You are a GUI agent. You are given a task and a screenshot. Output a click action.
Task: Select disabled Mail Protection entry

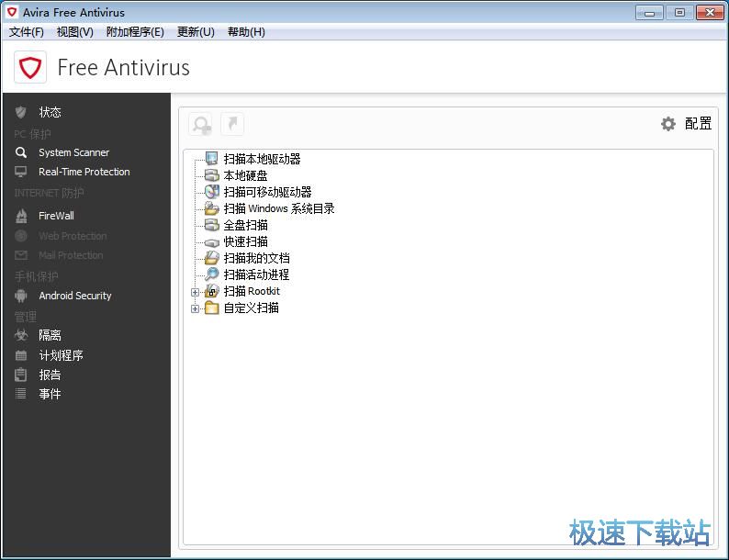point(71,255)
